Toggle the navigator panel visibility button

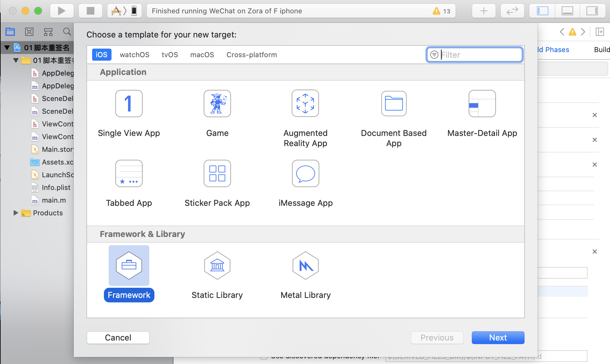tap(542, 11)
